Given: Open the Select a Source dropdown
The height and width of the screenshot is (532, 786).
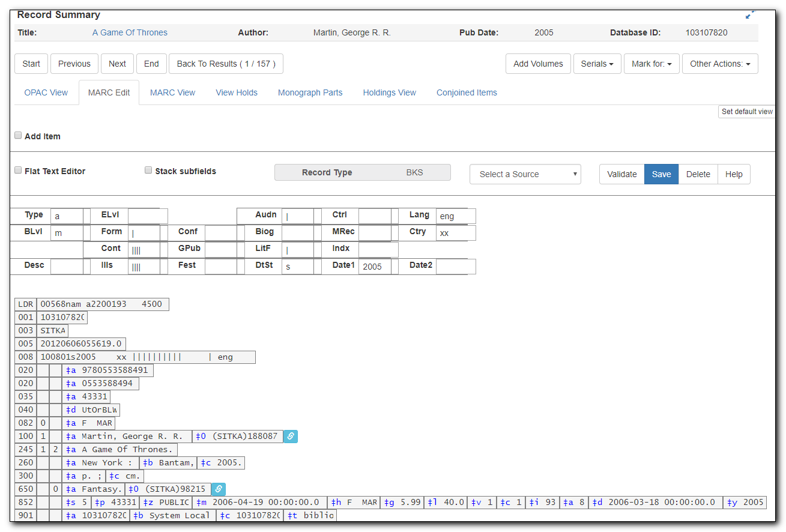Looking at the screenshot, I should click(525, 174).
